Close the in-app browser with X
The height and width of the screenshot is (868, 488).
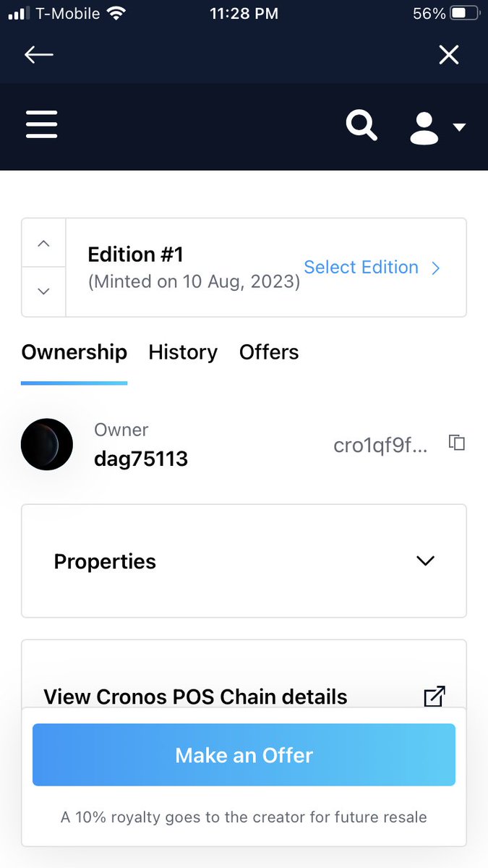click(x=449, y=55)
